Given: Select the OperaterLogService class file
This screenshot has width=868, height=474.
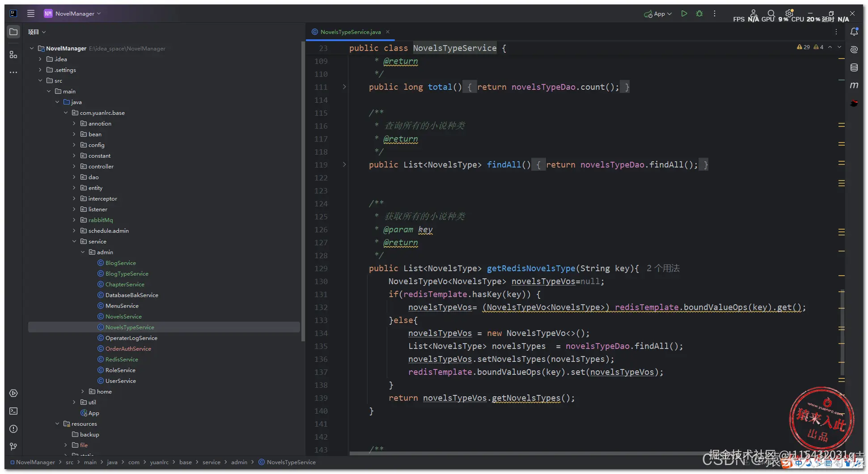Looking at the screenshot, I should pyautogui.click(x=131, y=338).
